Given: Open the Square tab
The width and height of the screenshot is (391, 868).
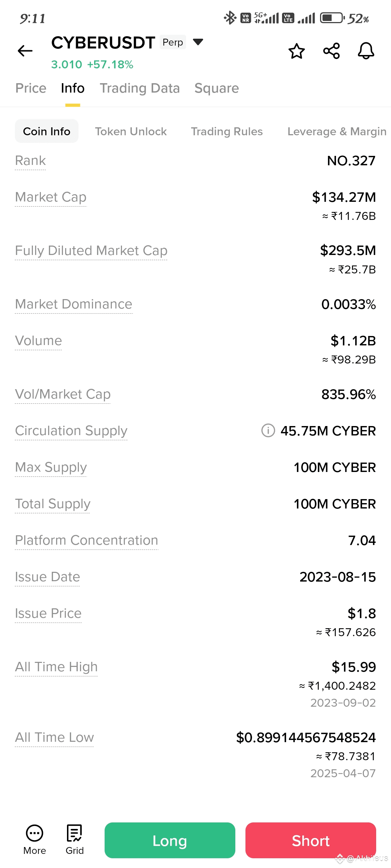Looking at the screenshot, I should click(x=216, y=88).
